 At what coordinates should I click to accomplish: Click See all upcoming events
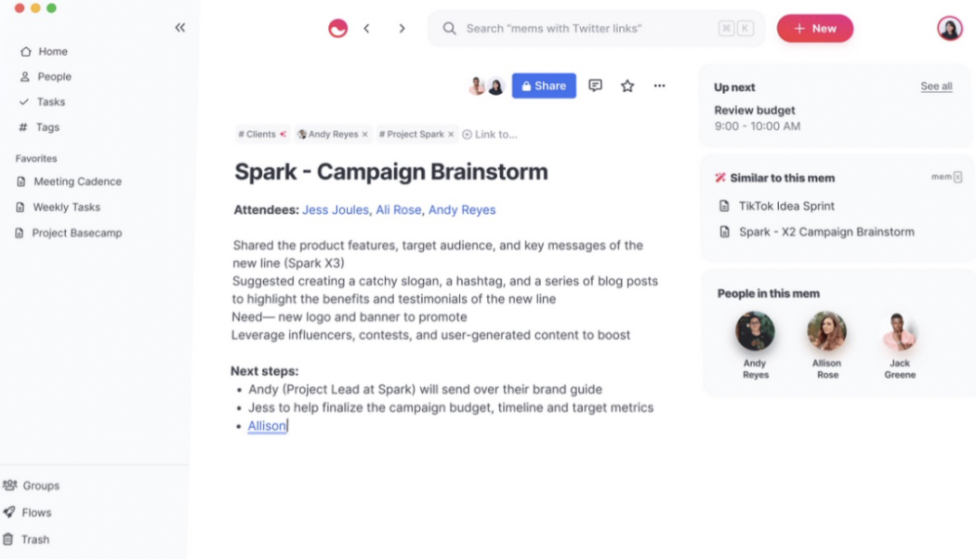(936, 87)
